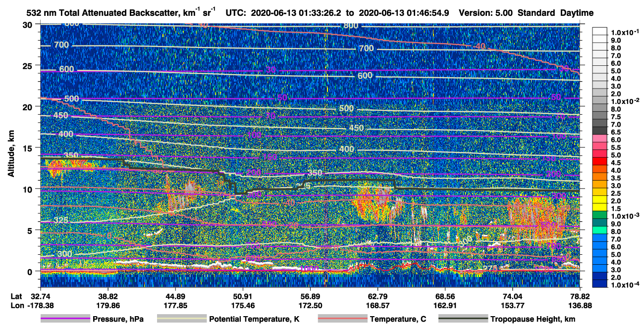Click latitude value 68.56
This screenshot has width=644, height=330.
[x=445, y=296]
